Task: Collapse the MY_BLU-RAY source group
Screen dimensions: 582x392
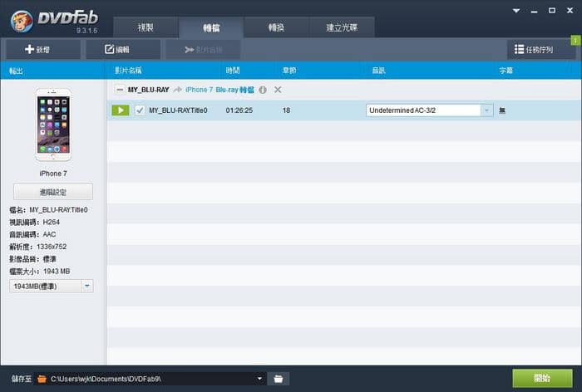Action: [x=120, y=90]
